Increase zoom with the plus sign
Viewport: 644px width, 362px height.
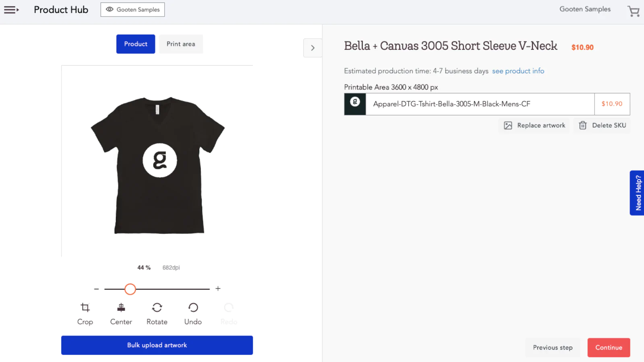218,288
